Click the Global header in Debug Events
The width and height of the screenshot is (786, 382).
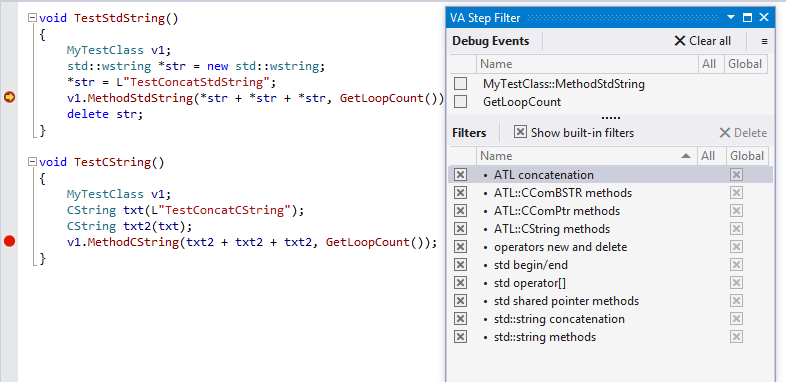[745, 64]
